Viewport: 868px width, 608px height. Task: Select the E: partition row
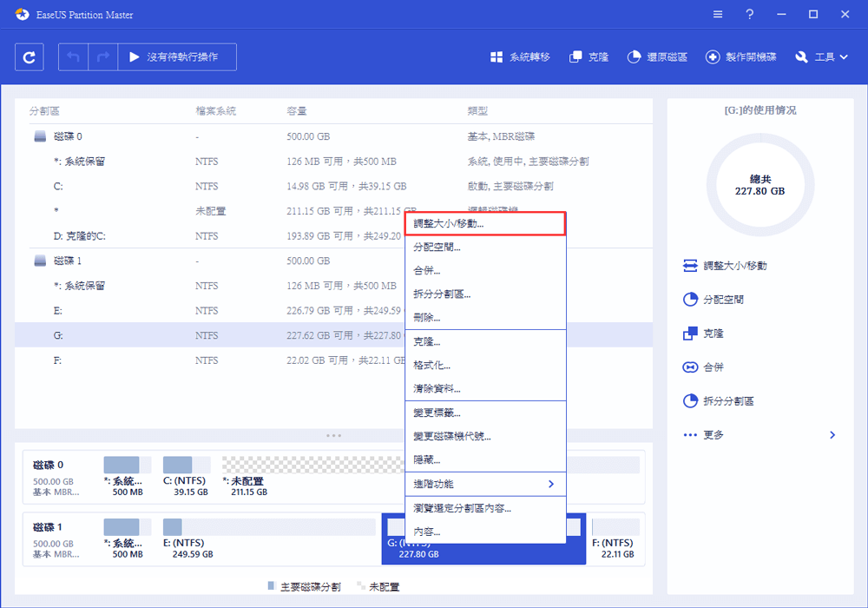(334, 311)
